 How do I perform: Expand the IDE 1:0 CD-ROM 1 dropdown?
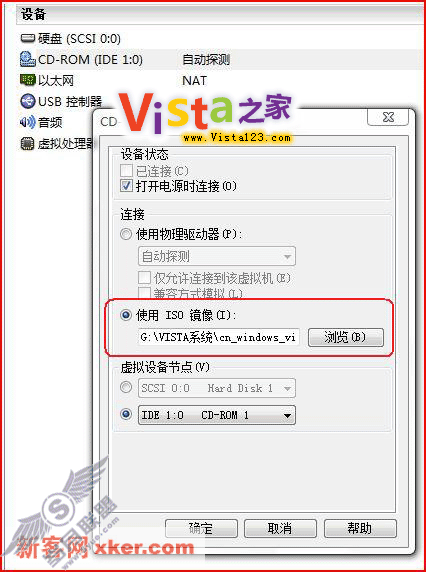point(217,415)
